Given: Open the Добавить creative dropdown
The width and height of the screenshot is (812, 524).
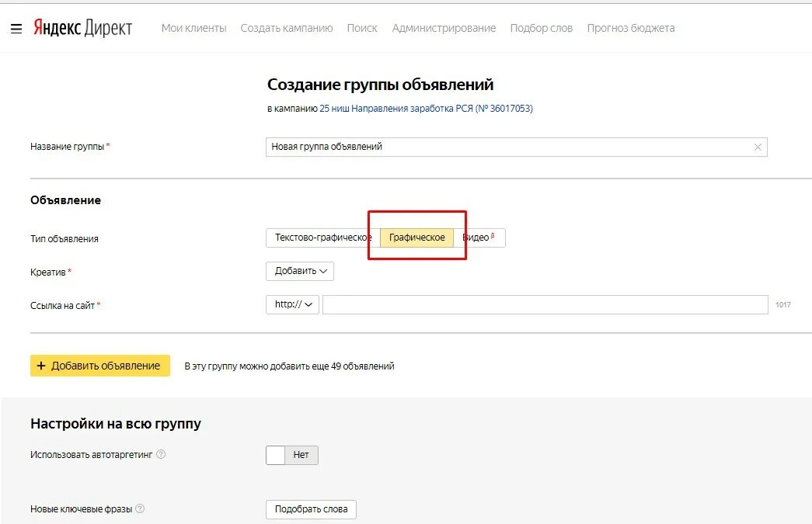Looking at the screenshot, I should tap(299, 271).
